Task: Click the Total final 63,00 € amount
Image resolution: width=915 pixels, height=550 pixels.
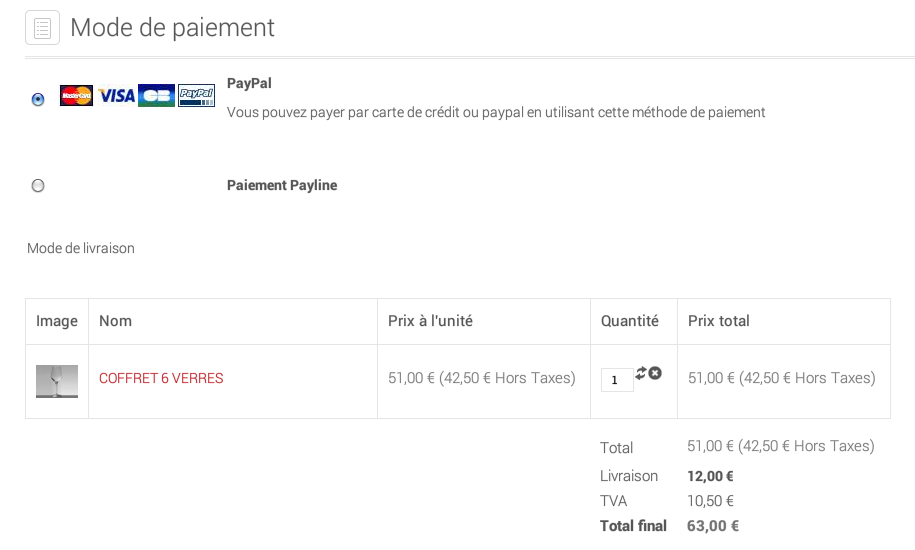Action: pos(713,526)
